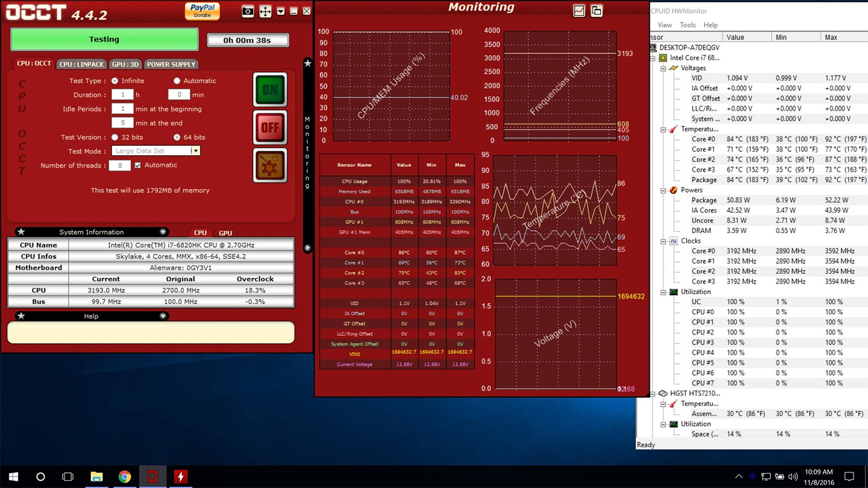Collapse CPU Utilization tree node
Screen dimensions: 868x488
pos(663,292)
